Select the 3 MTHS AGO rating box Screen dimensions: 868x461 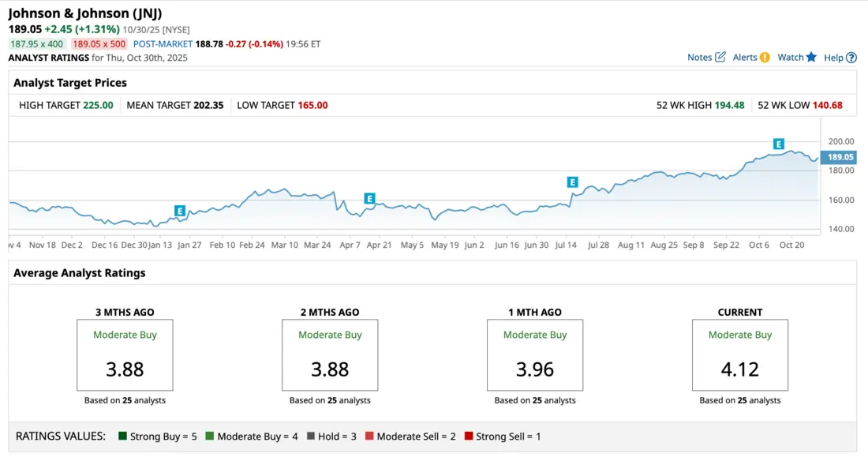125,355
